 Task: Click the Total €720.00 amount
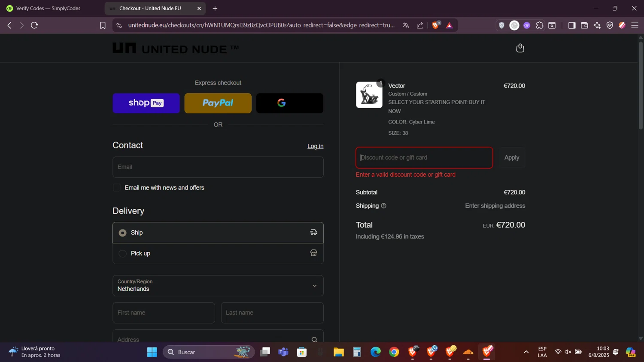pos(510,225)
